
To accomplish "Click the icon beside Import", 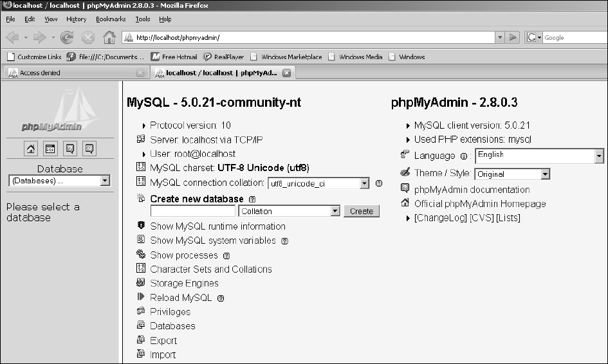I will [x=141, y=354].
